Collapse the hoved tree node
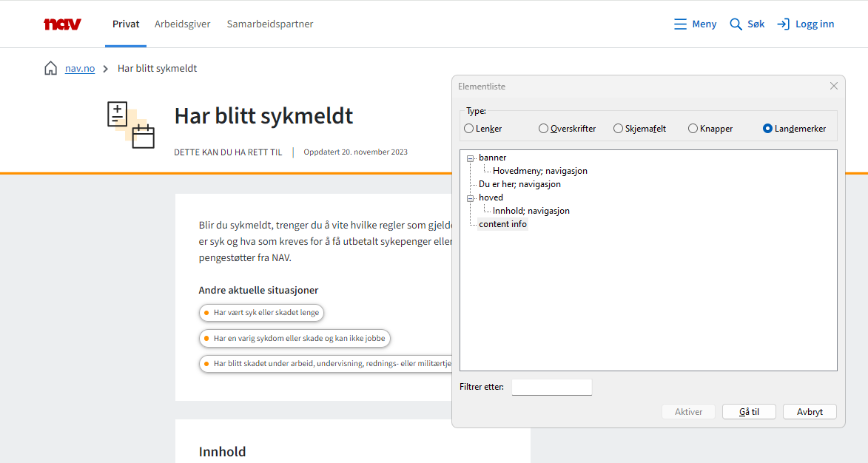Image resolution: width=868 pixels, height=463 pixels. (x=471, y=197)
